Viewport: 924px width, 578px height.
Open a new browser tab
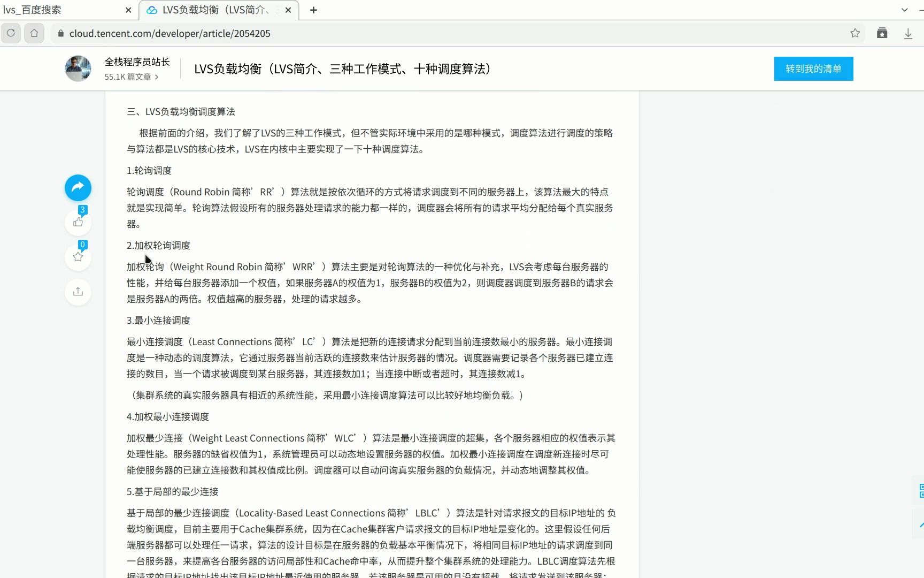click(x=313, y=10)
